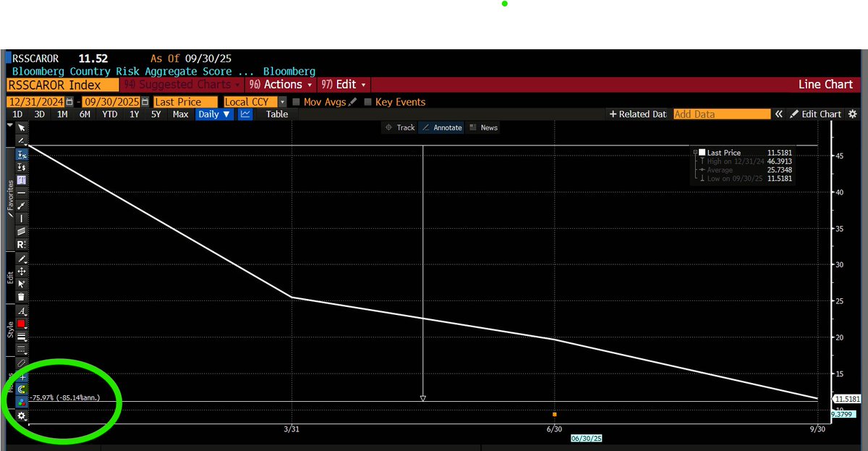Viewport: 868px width, 451px height.
Task: Select the move annotation tool
Action: [22, 271]
